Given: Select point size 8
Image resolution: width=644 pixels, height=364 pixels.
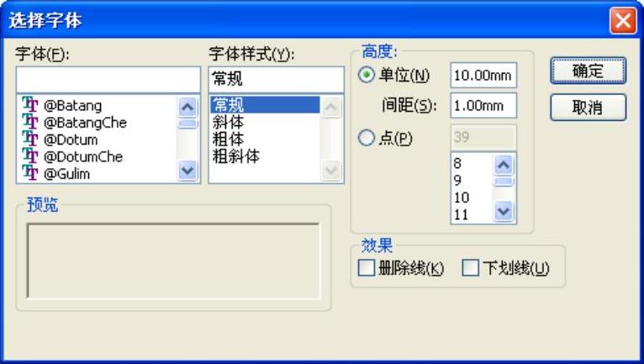Looking at the screenshot, I should (x=457, y=163).
